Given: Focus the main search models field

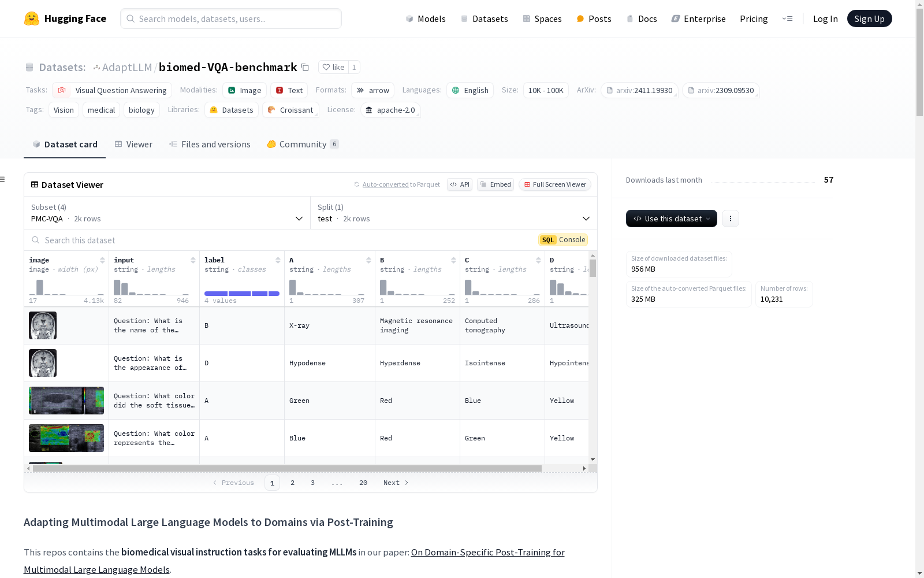Looking at the screenshot, I should click(x=231, y=18).
